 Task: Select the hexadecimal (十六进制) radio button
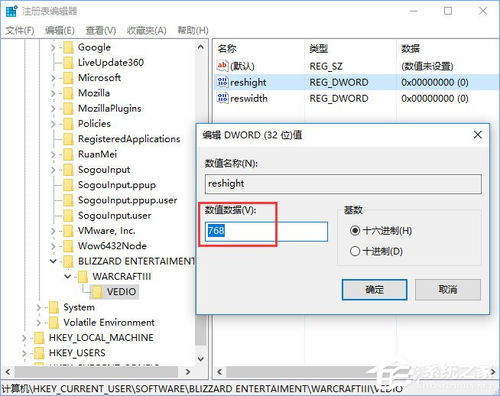coord(355,231)
